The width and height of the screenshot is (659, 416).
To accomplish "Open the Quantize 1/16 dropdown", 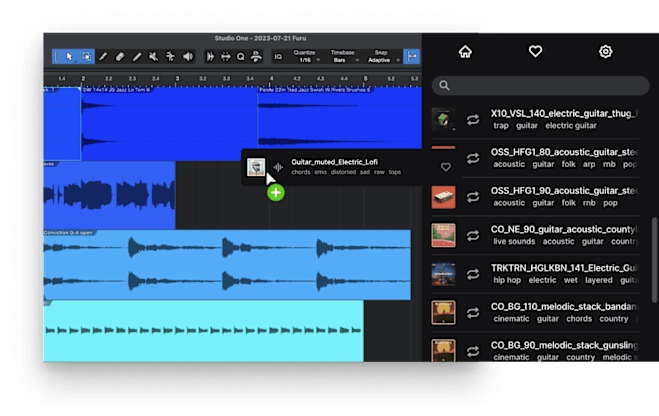I will (307, 60).
